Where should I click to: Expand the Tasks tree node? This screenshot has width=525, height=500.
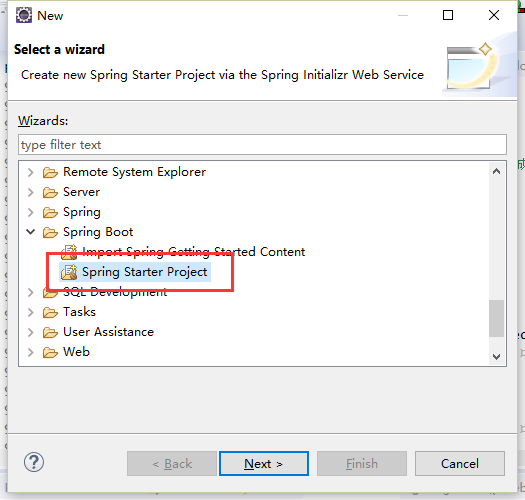[x=30, y=312]
